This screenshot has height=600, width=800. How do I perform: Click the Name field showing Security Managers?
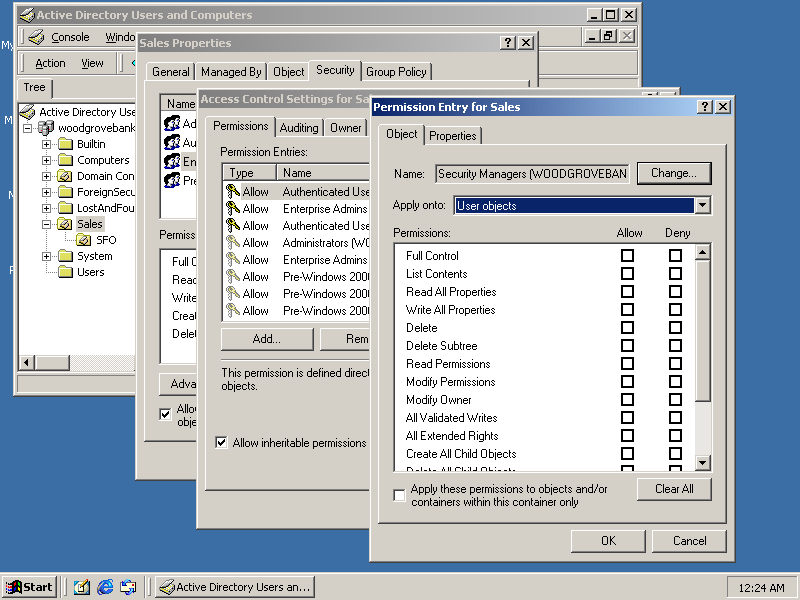tap(532, 174)
